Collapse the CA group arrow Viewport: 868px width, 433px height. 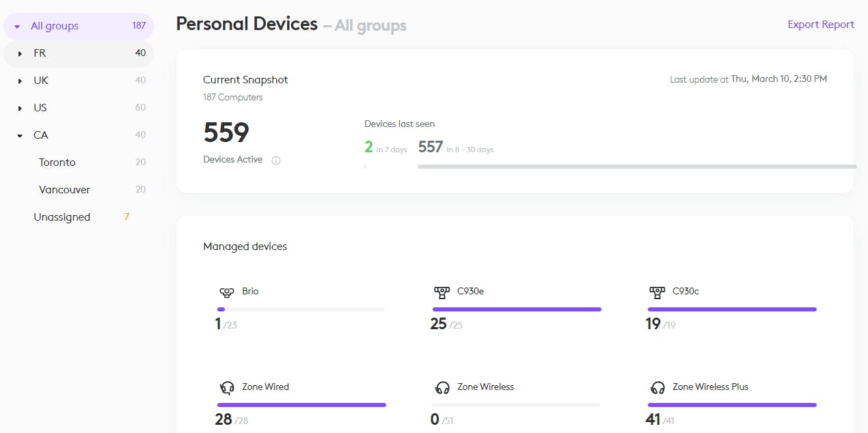[20, 135]
